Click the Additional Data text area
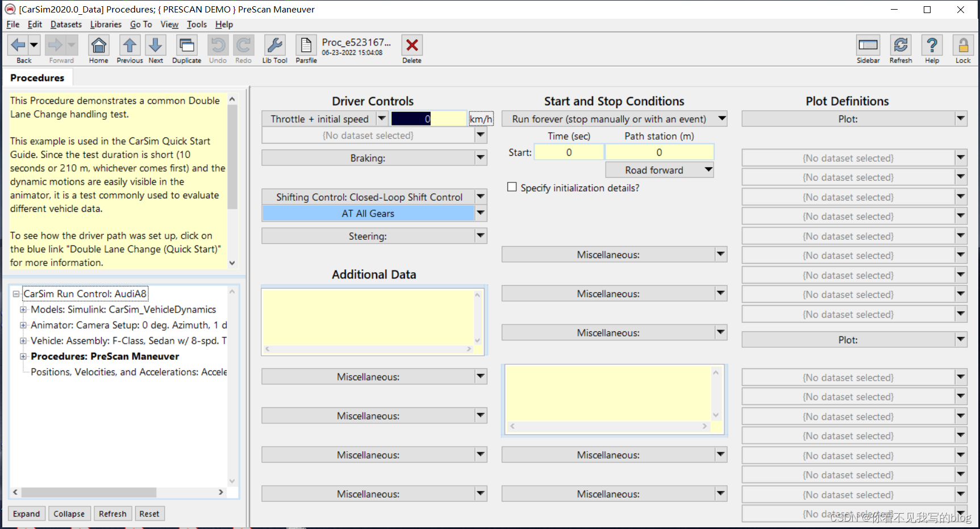The height and width of the screenshot is (529, 980). pos(368,316)
